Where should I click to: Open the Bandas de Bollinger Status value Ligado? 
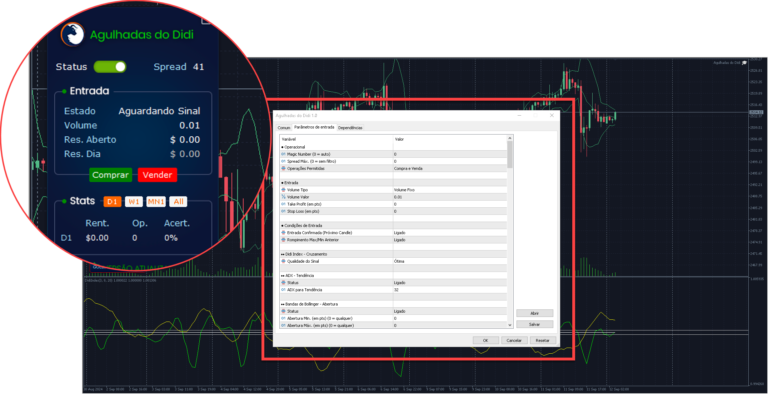coord(450,311)
